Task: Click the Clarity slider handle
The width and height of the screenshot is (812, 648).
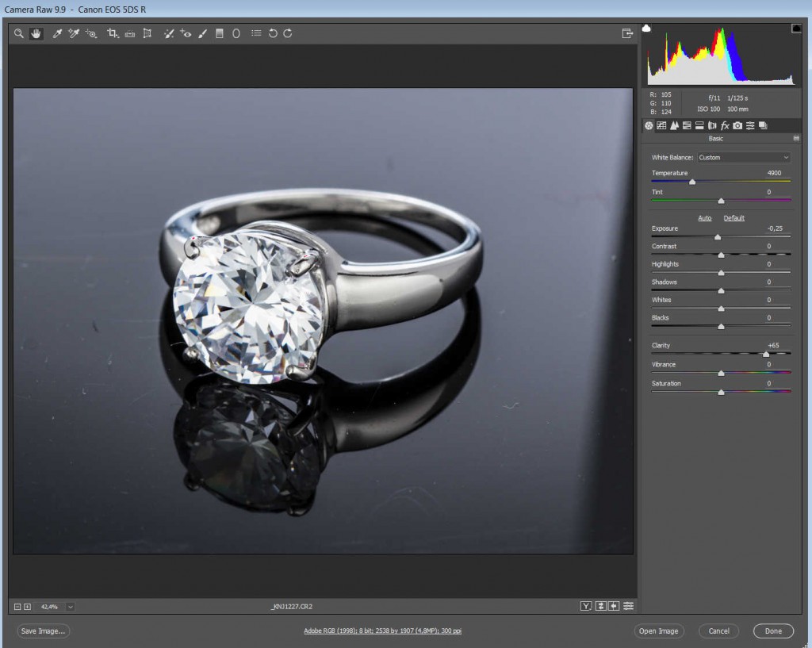Action: (x=766, y=354)
